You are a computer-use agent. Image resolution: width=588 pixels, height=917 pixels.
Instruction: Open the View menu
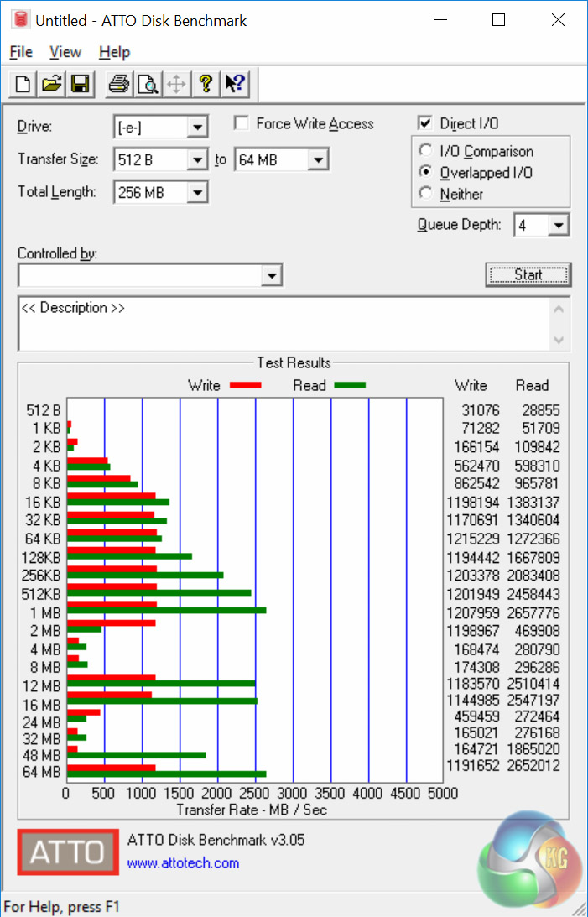(x=65, y=52)
